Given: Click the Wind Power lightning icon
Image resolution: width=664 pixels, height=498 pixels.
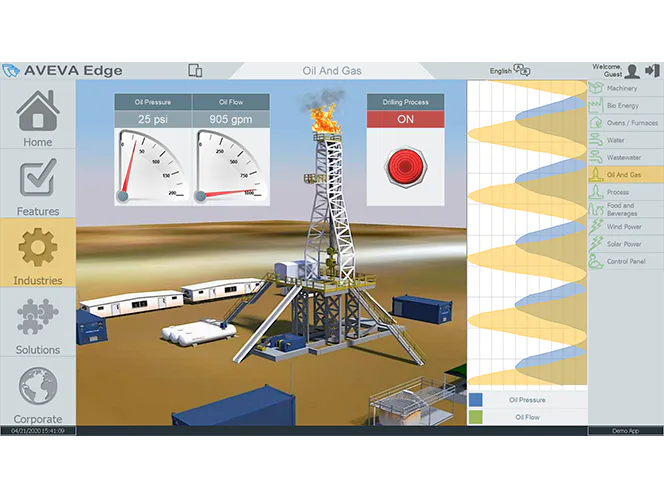Looking at the screenshot, I should [596, 227].
